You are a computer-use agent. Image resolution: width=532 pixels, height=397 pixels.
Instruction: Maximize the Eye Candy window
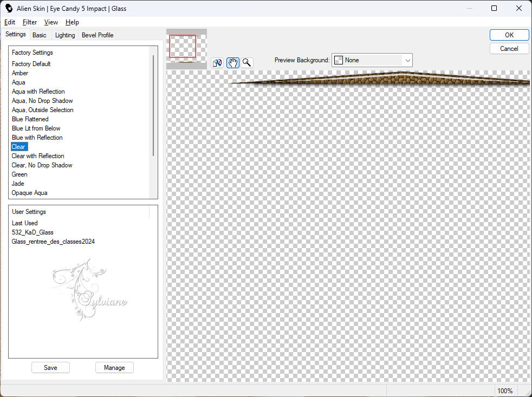pos(494,8)
